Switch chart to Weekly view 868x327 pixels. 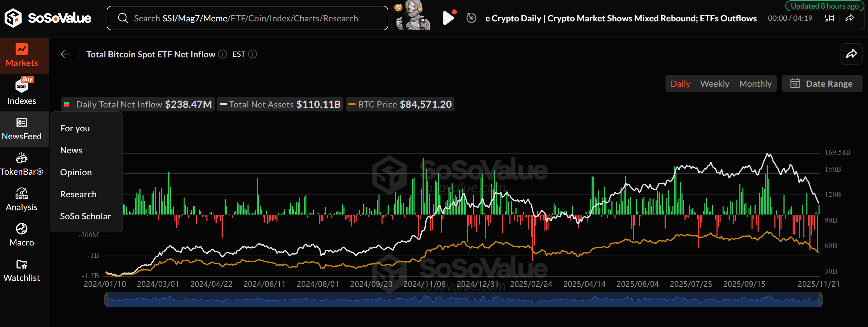pyautogui.click(x=714, y=84)
